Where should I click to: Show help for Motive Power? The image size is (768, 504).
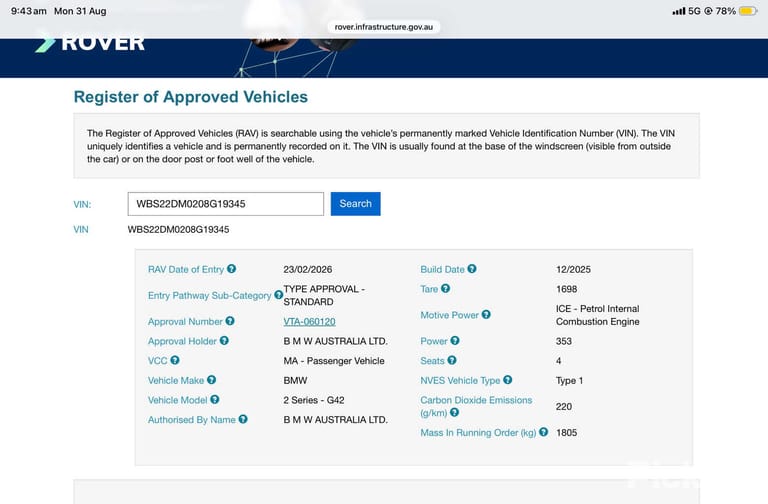[x=486, y=314]
